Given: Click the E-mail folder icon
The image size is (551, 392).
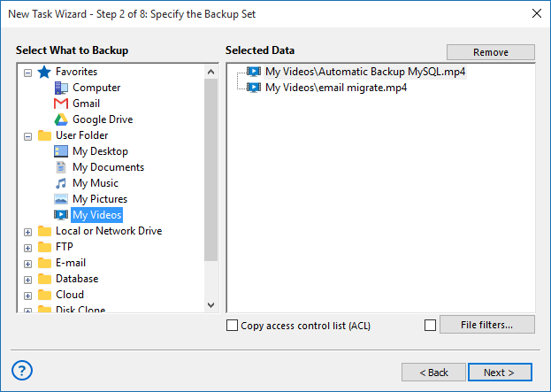Looking at the screenshot, I should [44, 263].
